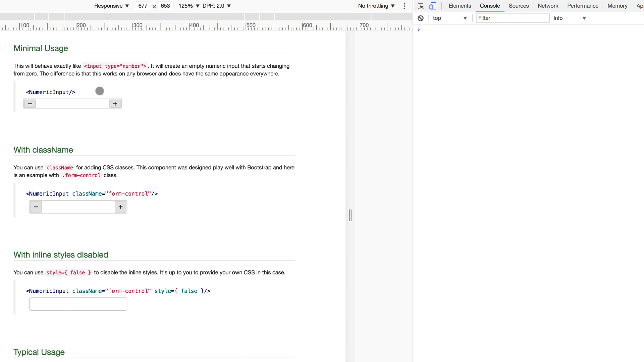Click plus button in form-control numeric input

121,207
